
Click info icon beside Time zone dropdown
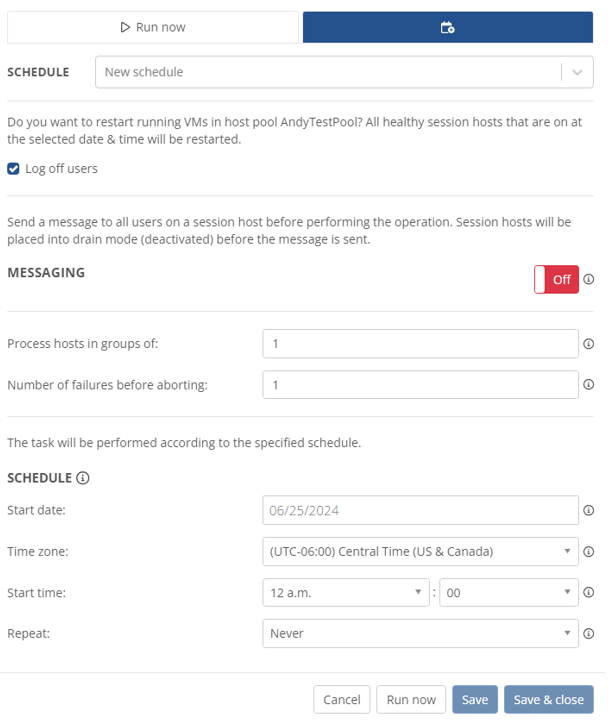[x=589, y=551]
